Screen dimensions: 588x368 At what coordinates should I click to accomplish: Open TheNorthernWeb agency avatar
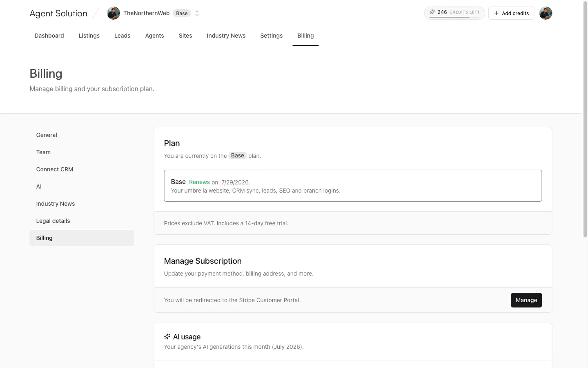pyautogui.click(x=114, y=13)
